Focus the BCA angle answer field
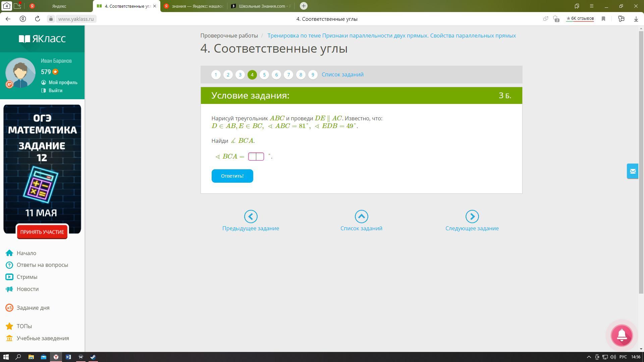The width and height of the screenshot is (644, 362). (256, 157)
